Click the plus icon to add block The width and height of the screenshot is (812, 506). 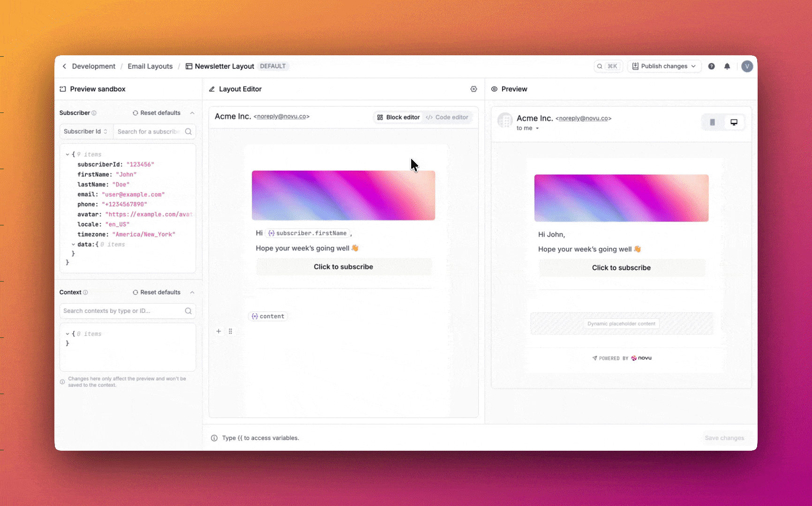(218, 331)
